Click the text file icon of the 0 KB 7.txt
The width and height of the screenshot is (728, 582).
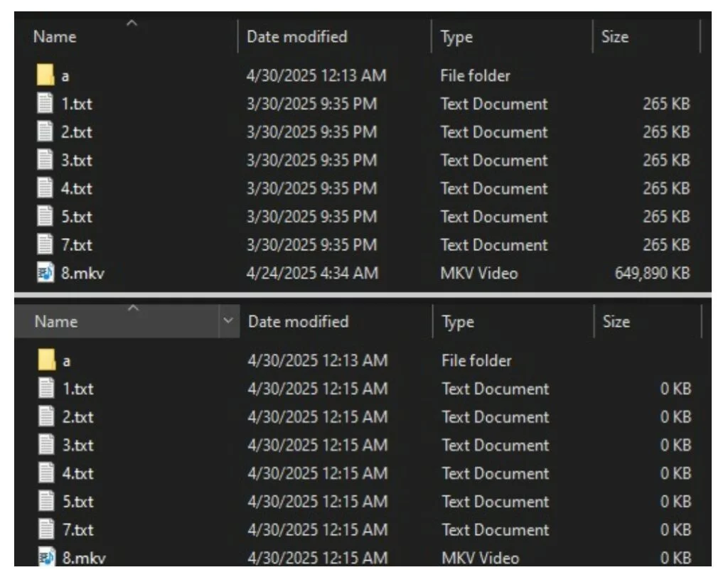coord(47,530)
